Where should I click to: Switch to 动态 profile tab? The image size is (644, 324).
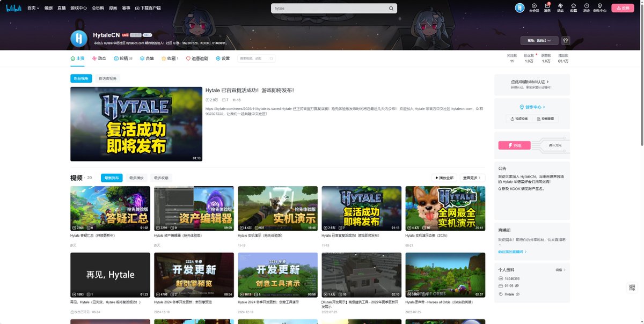click(x=99, y=58)
